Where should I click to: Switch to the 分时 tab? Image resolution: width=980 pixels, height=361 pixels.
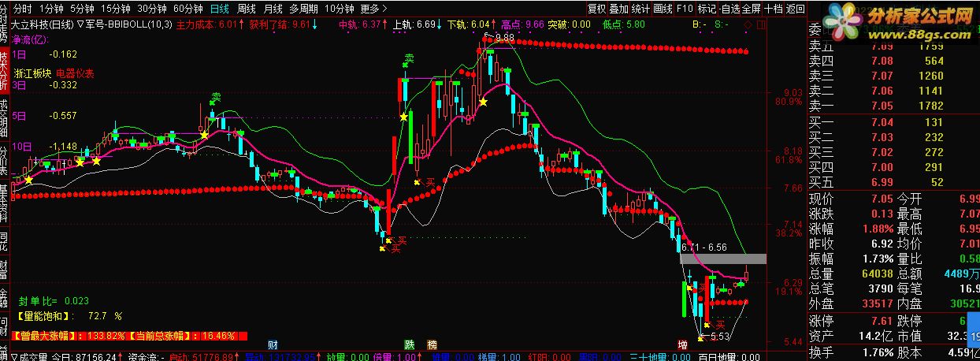point(23,9)
